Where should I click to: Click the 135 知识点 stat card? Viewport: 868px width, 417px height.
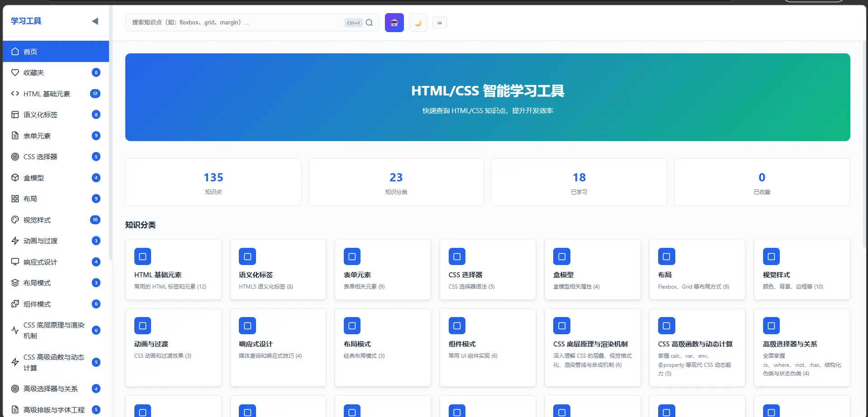click(213, 182)
